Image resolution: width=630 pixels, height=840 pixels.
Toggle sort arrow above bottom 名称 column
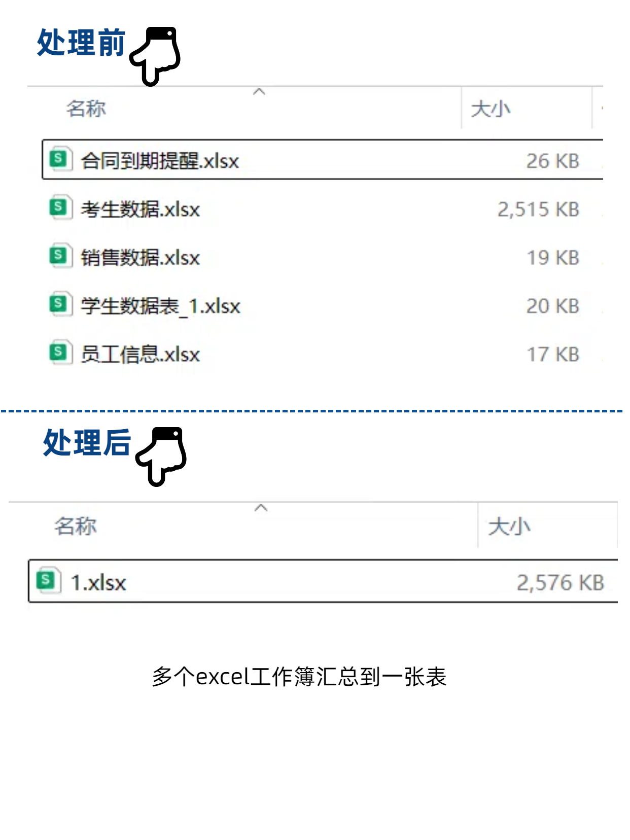click(261, 508)
